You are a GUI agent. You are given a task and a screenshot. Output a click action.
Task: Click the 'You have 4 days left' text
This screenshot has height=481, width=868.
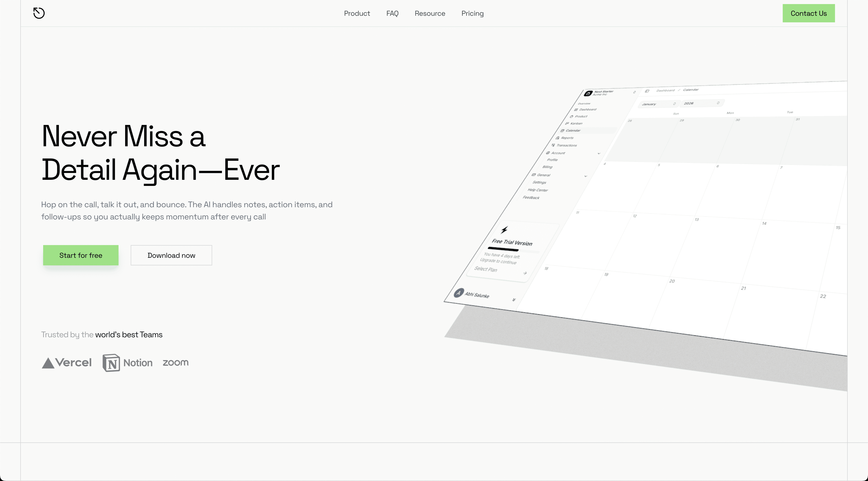point(502,255)
